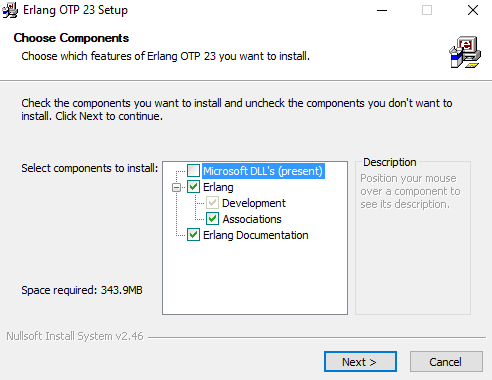Uncheck the Associations checkbox

(212, 219)
